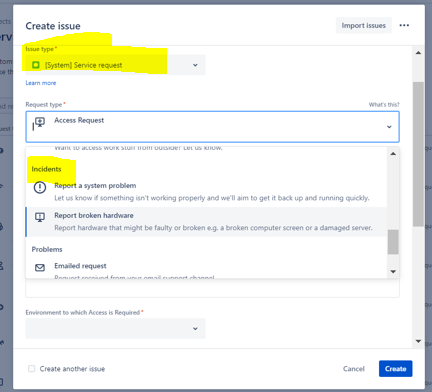Click the Access Request monitor icon

point(40,122)
